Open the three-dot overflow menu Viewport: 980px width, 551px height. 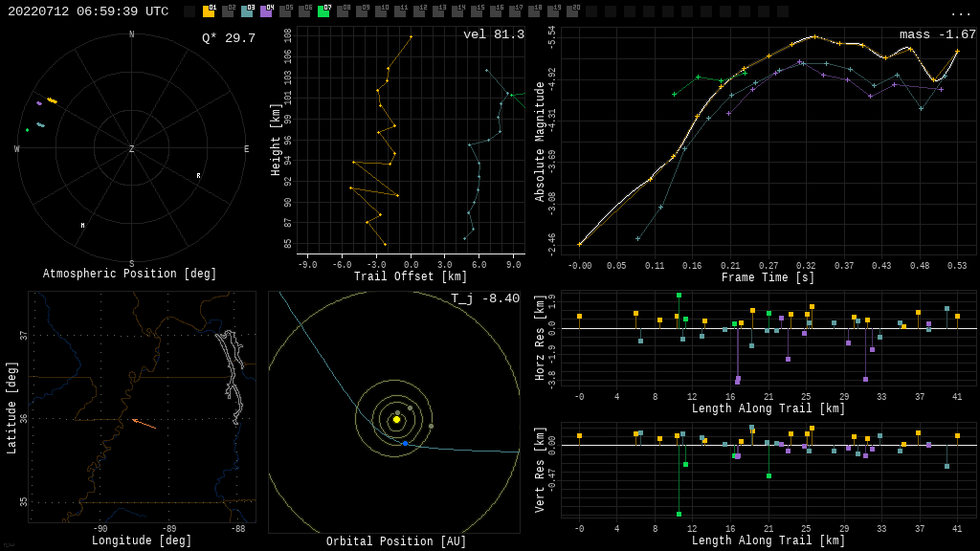tap(960, 11)
